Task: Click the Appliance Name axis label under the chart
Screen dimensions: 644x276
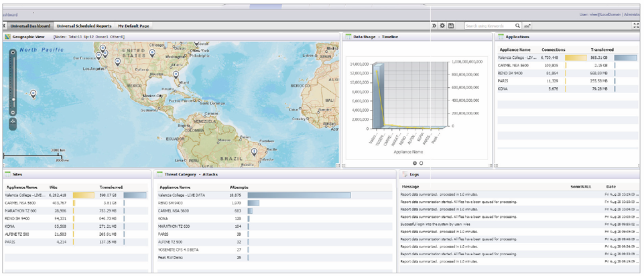Action: tap(409, 151)
